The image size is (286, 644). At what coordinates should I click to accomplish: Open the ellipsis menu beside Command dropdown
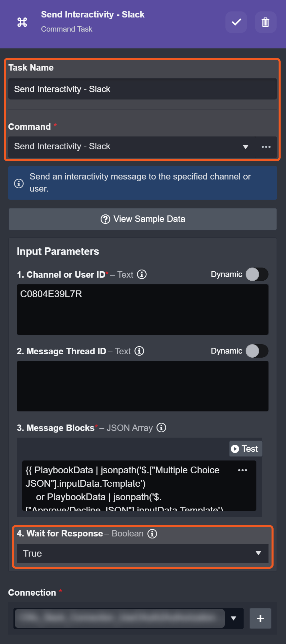click(266, 147)
